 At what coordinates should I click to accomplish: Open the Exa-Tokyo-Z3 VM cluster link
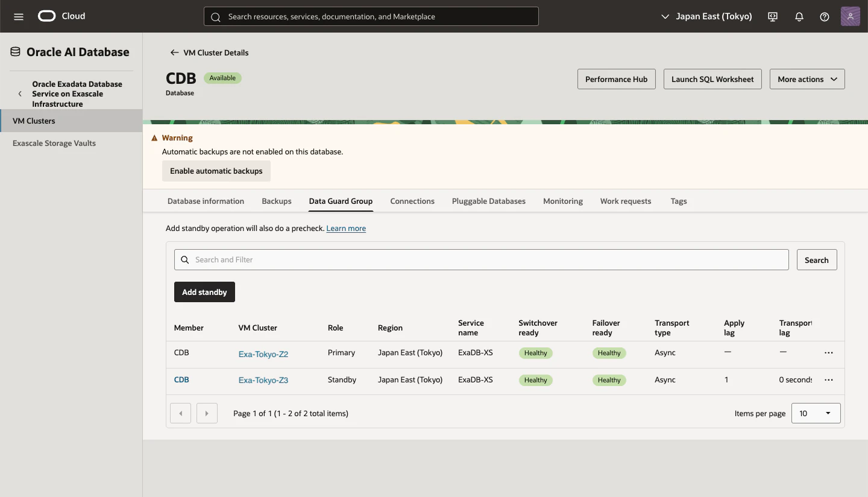263,380
